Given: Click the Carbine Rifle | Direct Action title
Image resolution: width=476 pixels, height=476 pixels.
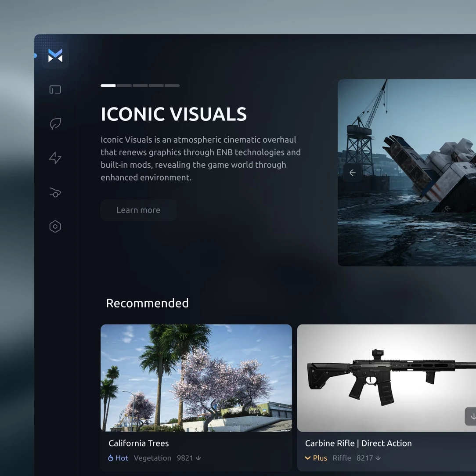Looking at the screenshot, I should [x=358, y=443].
